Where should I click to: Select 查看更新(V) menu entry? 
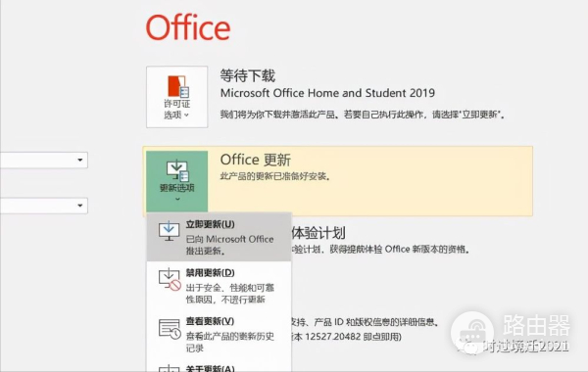tap(219, 334)
